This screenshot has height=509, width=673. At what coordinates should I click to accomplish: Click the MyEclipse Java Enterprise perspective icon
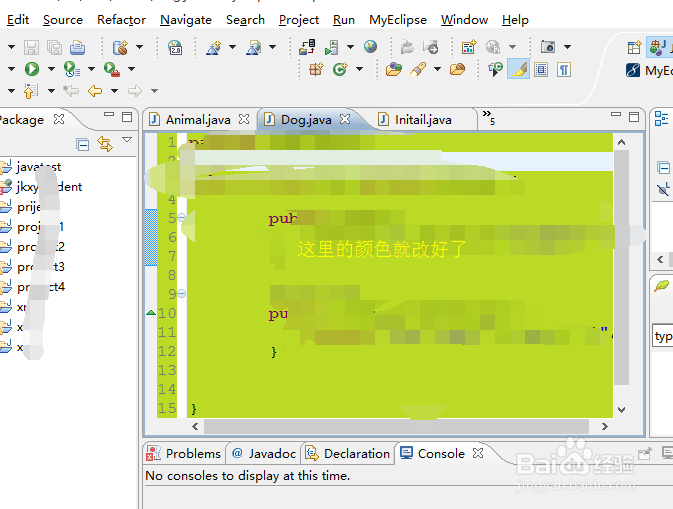pyautogui.click(x=659, y=47)
